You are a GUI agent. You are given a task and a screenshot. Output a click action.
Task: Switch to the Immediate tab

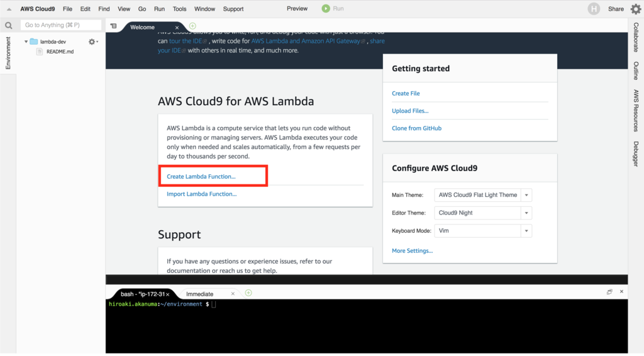tap(199, 294)
